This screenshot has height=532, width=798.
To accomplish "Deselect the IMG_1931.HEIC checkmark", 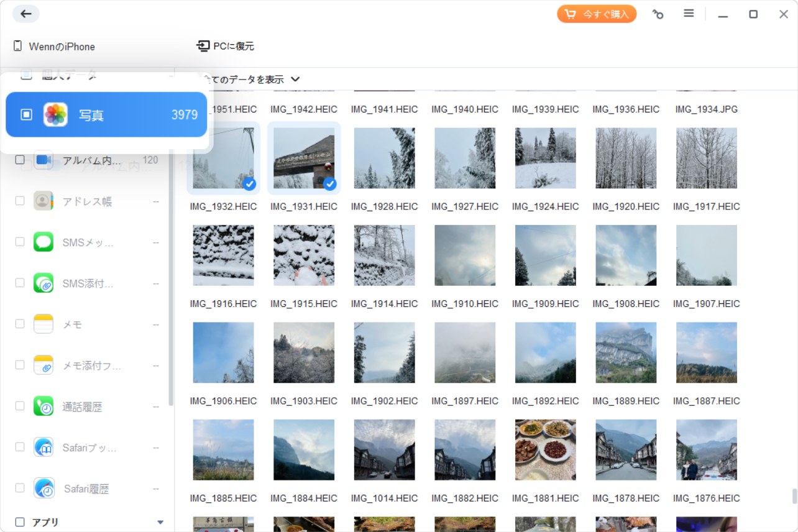I will pyautogui.click(x=330, y=184).
